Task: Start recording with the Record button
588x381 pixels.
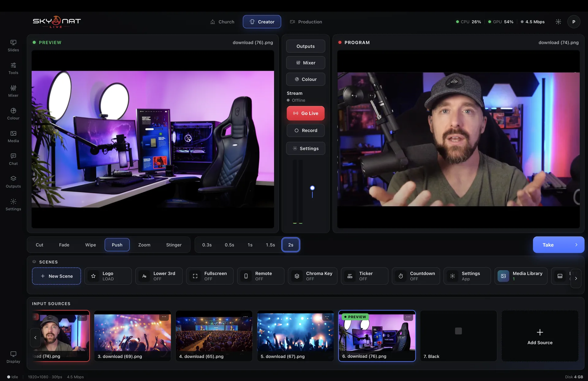Action: coord(306,131)
